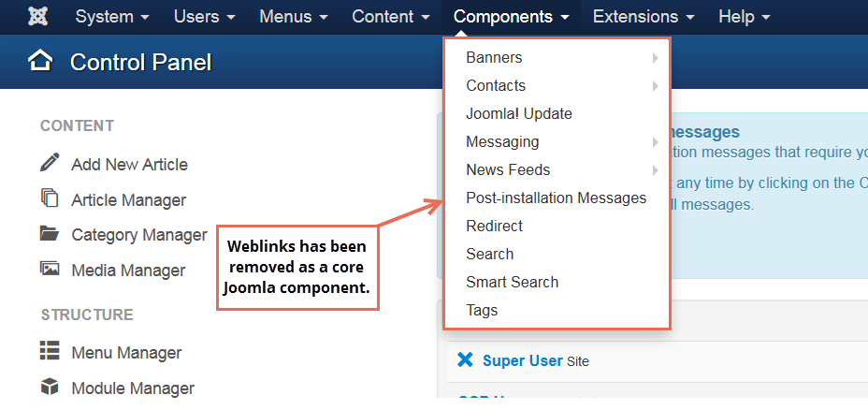Click the Article Manager stacked pages icon

pyautogui.click(x=50, y=198)
